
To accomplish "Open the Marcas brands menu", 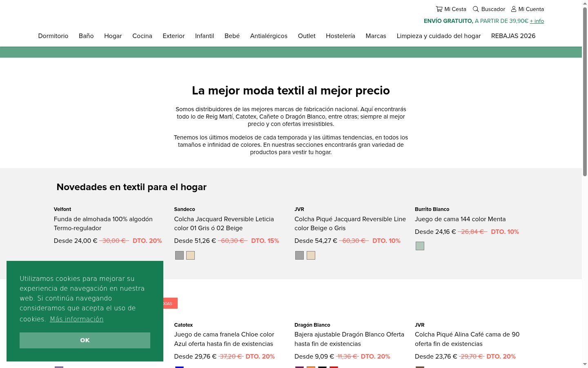I will click(376, 36).
